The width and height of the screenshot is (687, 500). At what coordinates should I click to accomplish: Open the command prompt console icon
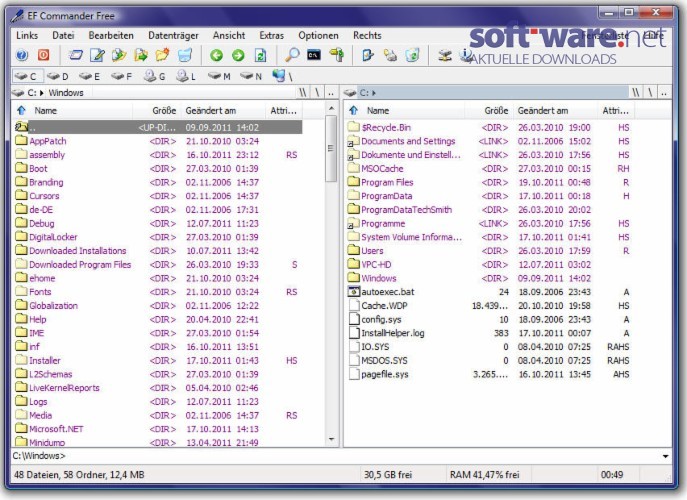[x=314, y=55]
